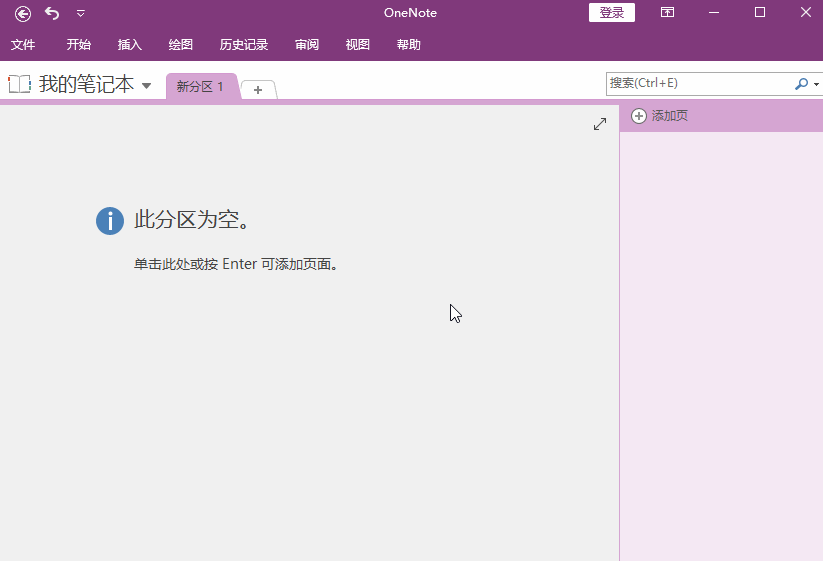Viewport: 823px width, 561px height.
Task: Click the plus tab to create new section
Action: (x=258, y=90)
